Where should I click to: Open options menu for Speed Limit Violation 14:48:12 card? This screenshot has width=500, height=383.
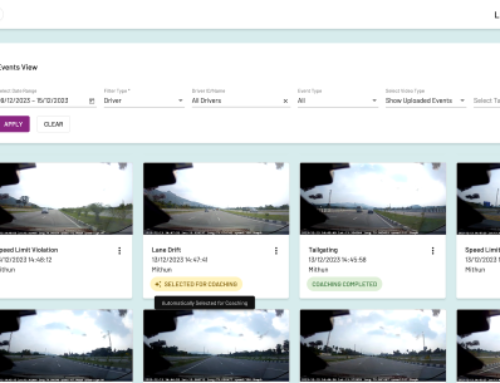[119, 251]
